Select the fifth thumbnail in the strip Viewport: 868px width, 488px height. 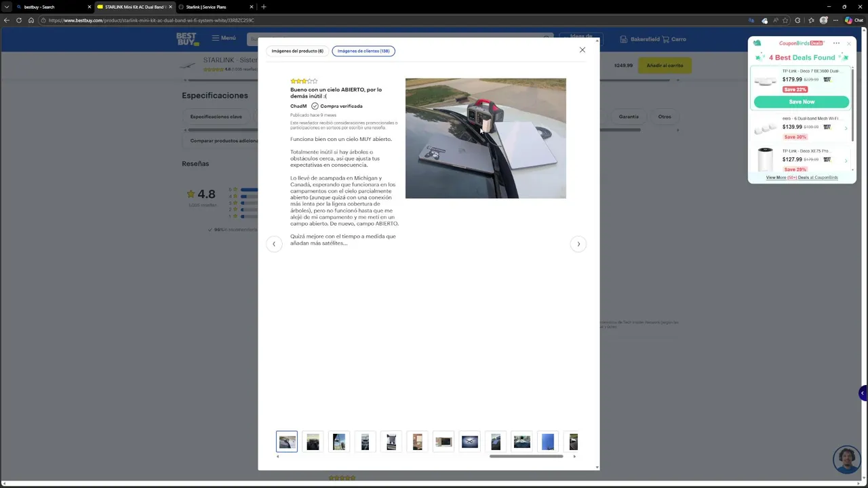click(391, 442)
